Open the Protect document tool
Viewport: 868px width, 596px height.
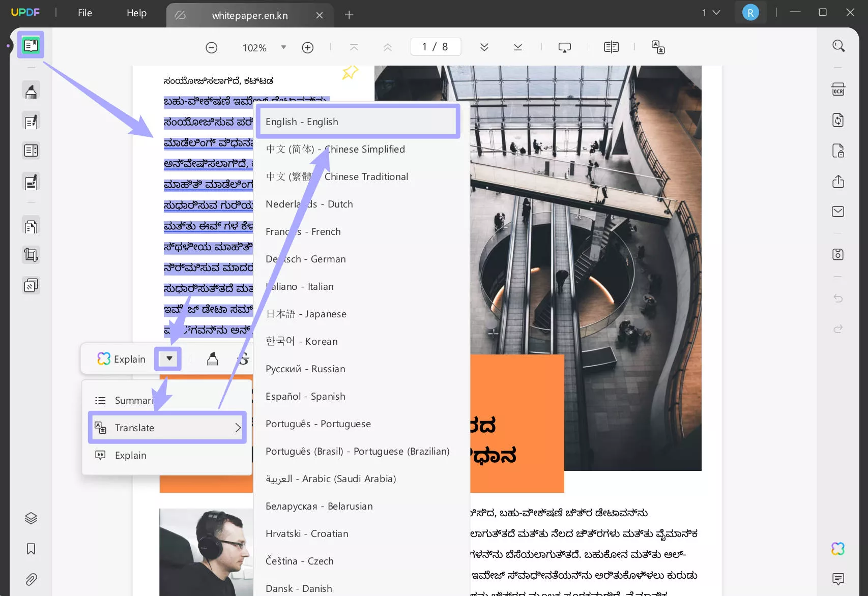838,151
